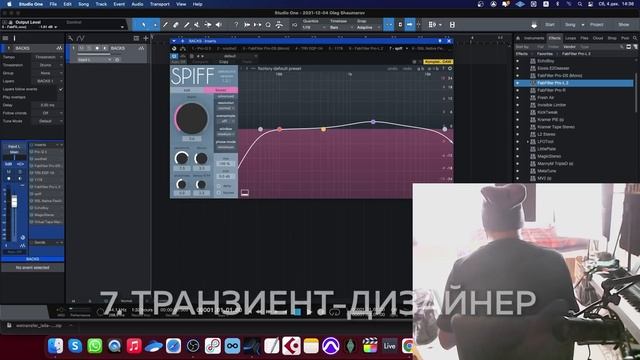Click the pin icon in BACKS Inserts window
Image resolution: width=640 pixels, height=360 pixels.
pyautogui.click(x=440, y=41)
